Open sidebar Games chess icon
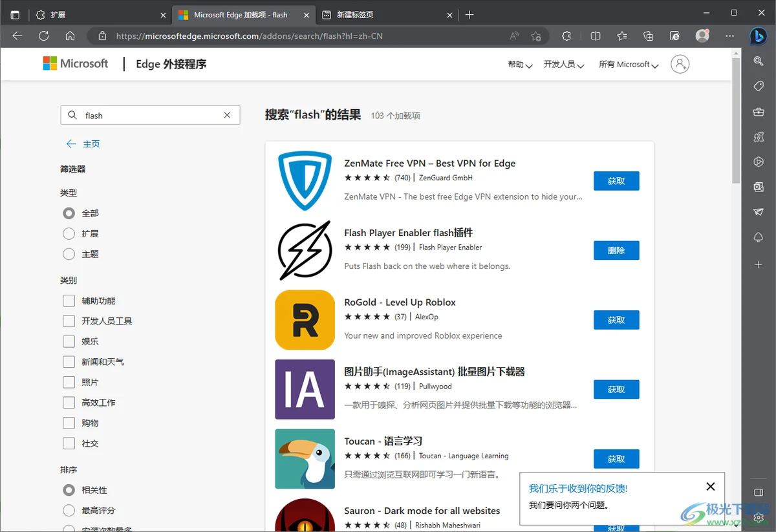The width and height of the screenshot is (776, 532). point(759,136)
